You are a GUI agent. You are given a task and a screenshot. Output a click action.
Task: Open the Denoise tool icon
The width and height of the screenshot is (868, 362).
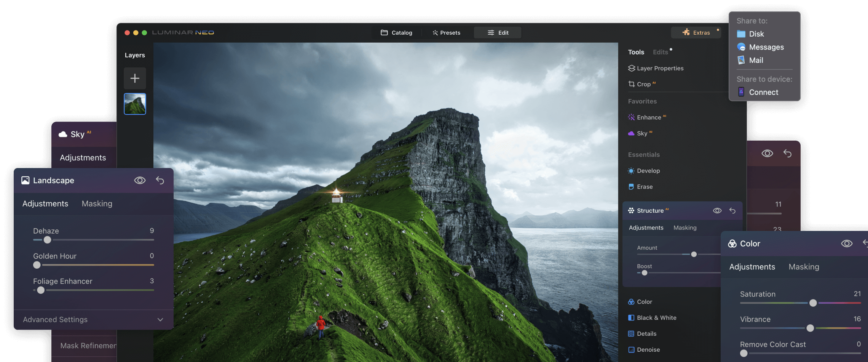[631, 350]
